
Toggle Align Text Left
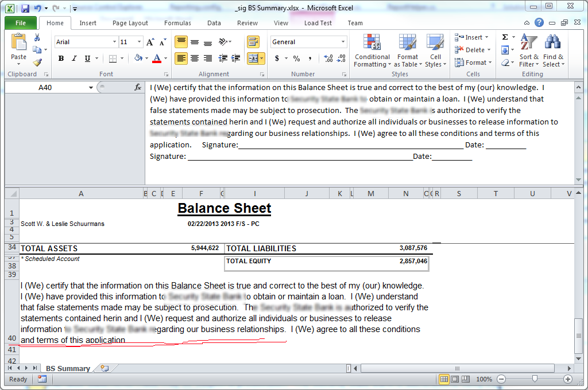click(181, 58)
